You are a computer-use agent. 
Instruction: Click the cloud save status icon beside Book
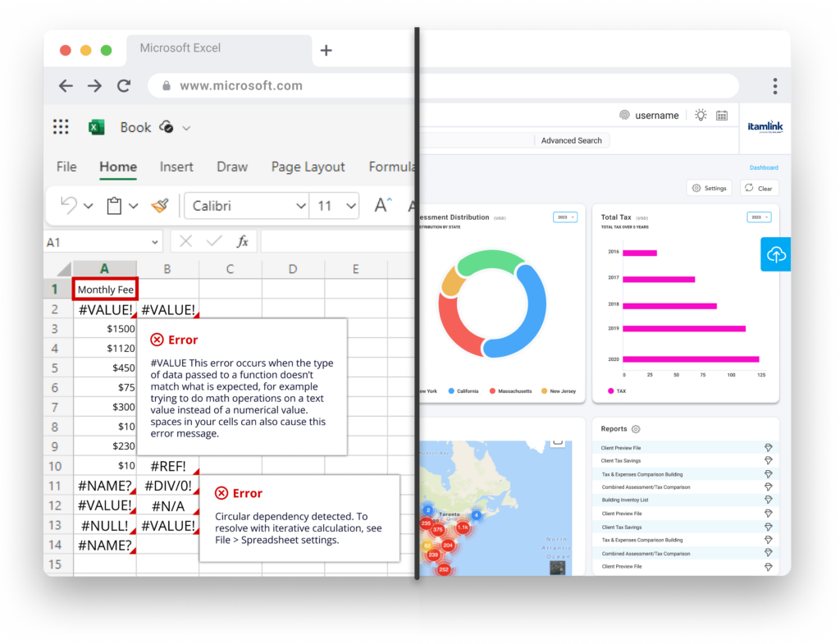(166, 127)
